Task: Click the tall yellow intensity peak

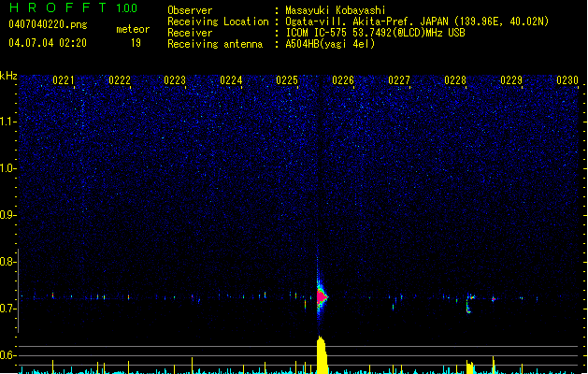Action: point(322,355)
